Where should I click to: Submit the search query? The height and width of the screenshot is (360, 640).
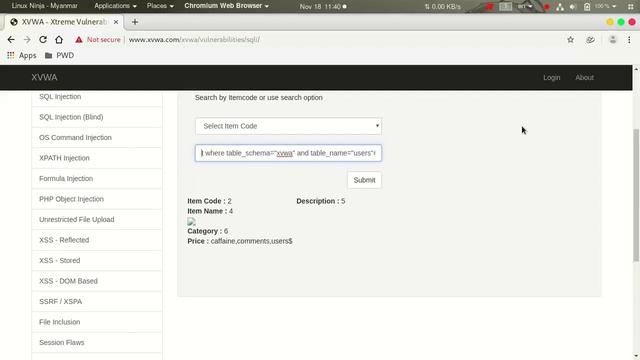pyautogui.click(x=364, y=180)
